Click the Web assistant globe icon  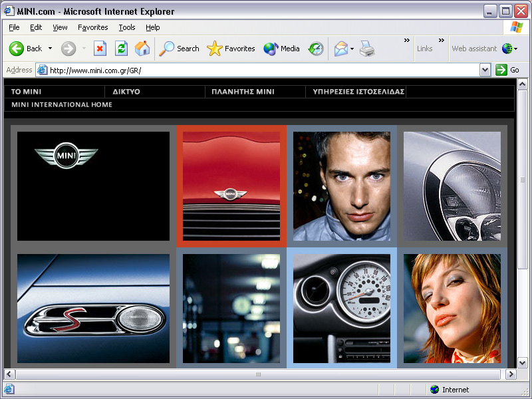coord(507,49)
